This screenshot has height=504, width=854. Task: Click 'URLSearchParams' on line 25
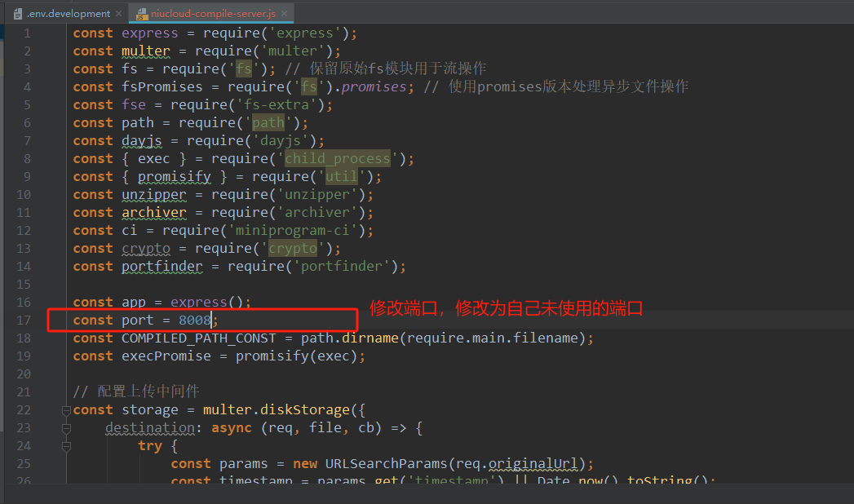[x=386, y=464]
